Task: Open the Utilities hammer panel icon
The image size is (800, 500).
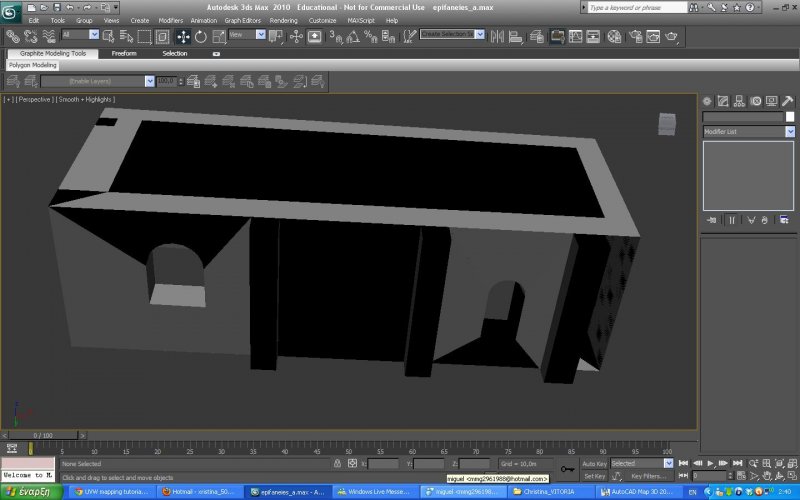Action: pos(789,101)
